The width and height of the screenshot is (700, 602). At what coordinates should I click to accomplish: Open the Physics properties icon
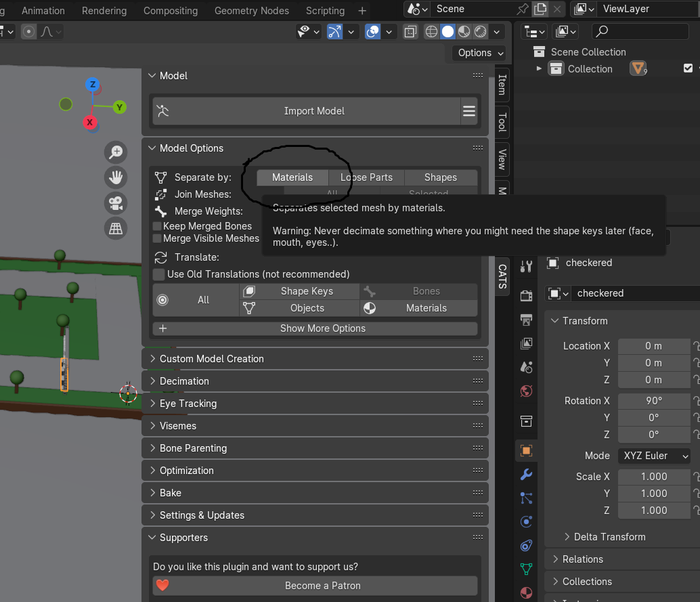[x=526, y=521]
